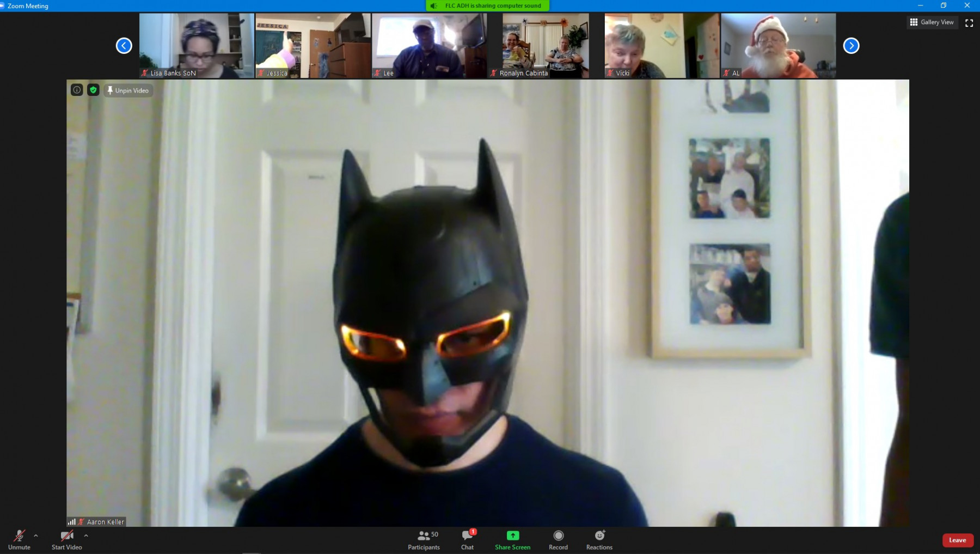The width and height of the screenshot is (980, 554).
Task: Click the computer sound sharing banner
Action: click(x=488, y=5)
